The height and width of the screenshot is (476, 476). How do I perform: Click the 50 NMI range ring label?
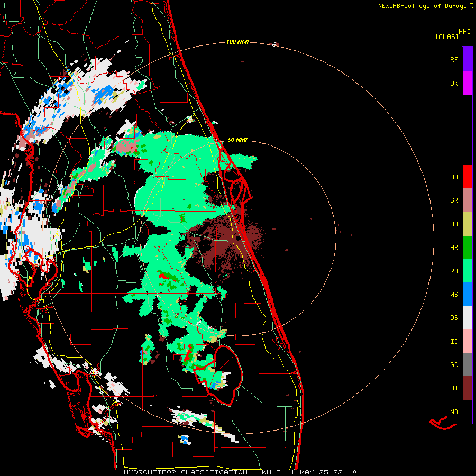(x=237, y=140)
